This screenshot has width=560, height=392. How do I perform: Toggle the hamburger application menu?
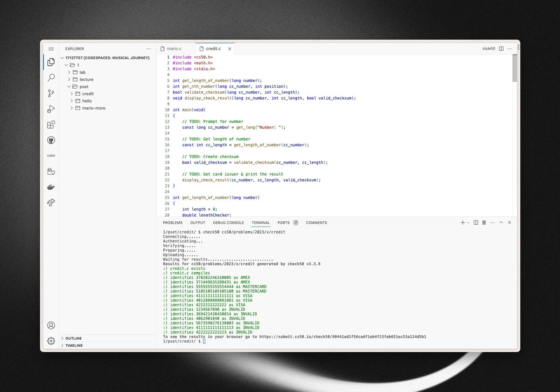pos(51,49)
